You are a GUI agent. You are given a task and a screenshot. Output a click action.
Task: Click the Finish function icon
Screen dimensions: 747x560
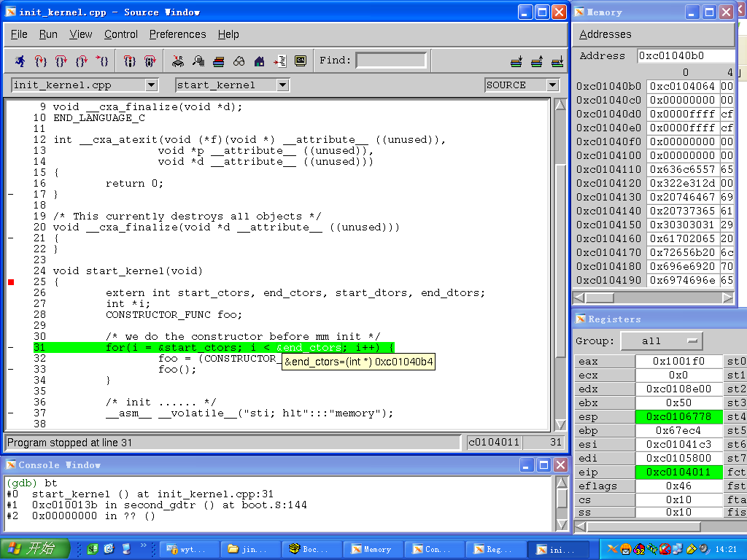82,61
